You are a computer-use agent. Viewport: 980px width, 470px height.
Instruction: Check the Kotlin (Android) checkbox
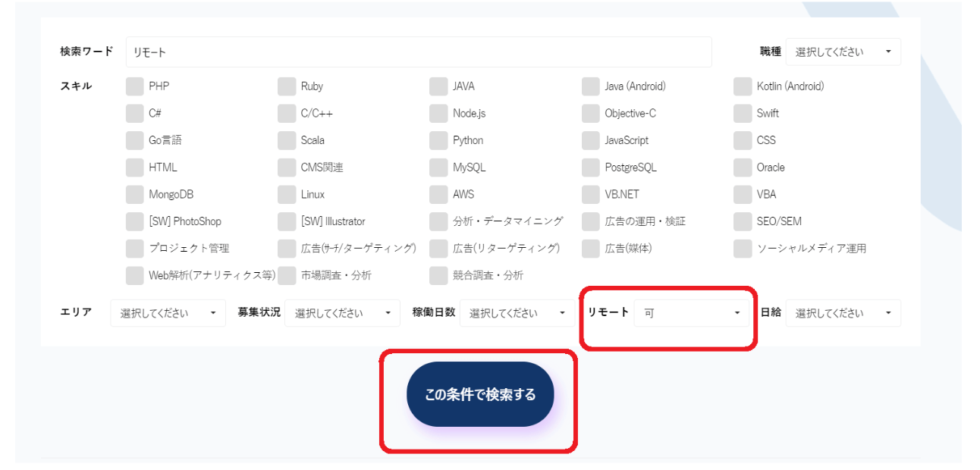coord(743,86)
